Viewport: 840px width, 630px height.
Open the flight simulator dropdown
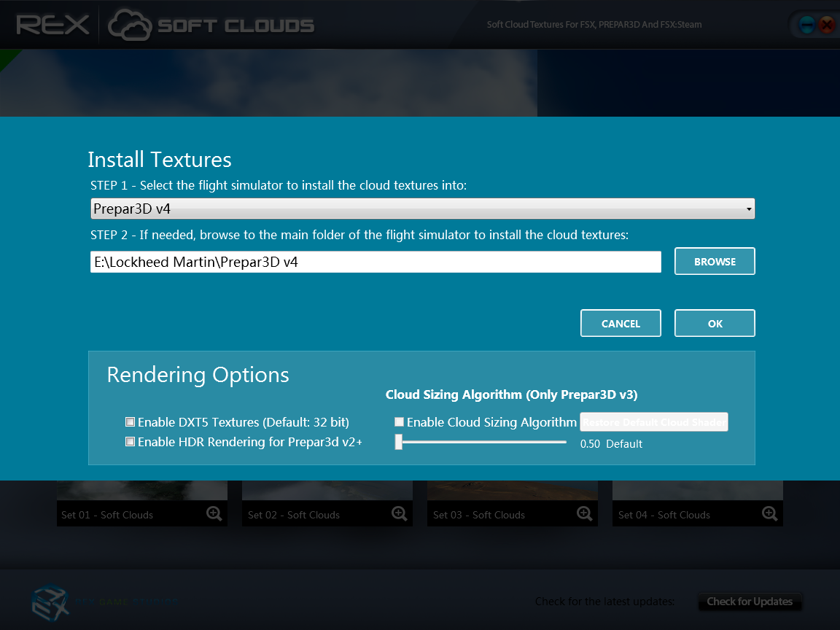point(423,209)
